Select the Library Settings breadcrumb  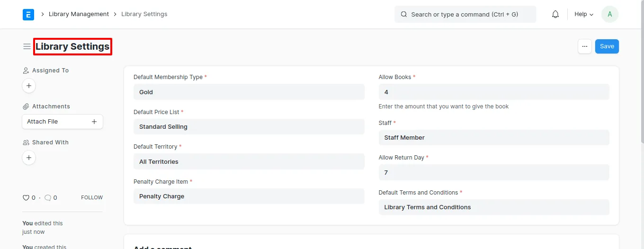pyautogui.click(x=144, y=14)
